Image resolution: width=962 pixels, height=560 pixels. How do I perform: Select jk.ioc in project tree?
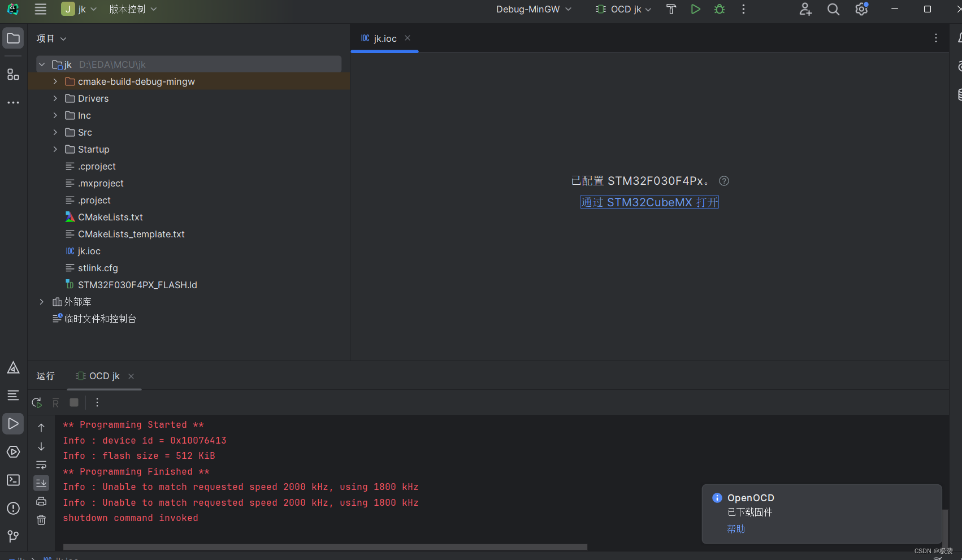89,251
